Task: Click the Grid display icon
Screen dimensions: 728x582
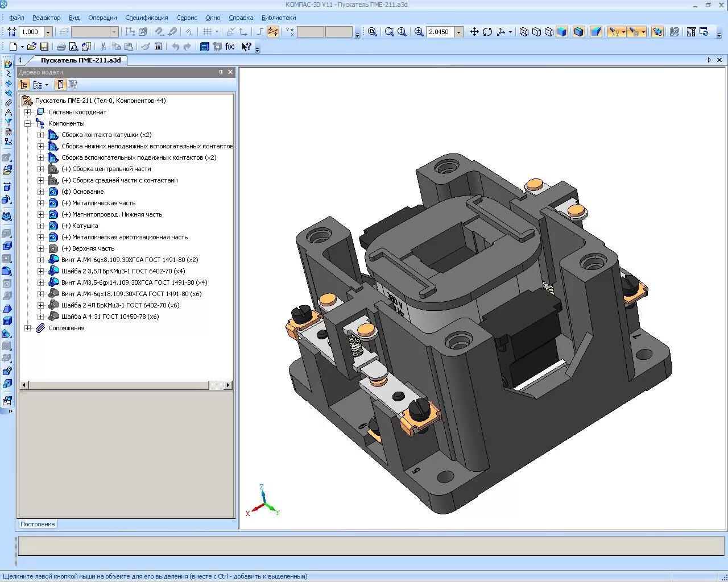Action: tap(208, 32)
